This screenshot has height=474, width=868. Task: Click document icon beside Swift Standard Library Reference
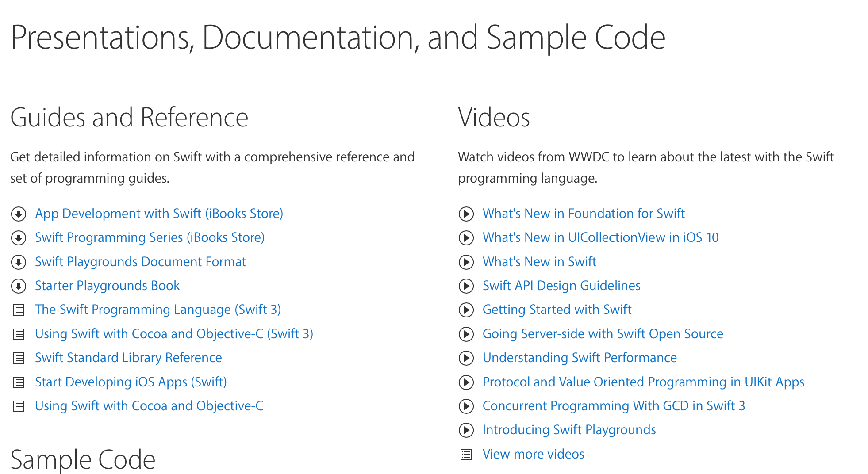(19, 358)
